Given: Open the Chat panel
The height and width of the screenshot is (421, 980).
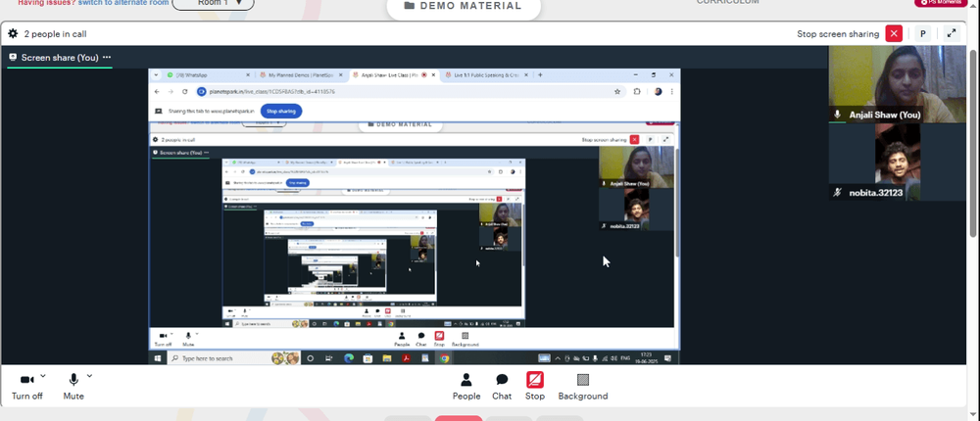Looking at the screenshot, I should point(501,387).
